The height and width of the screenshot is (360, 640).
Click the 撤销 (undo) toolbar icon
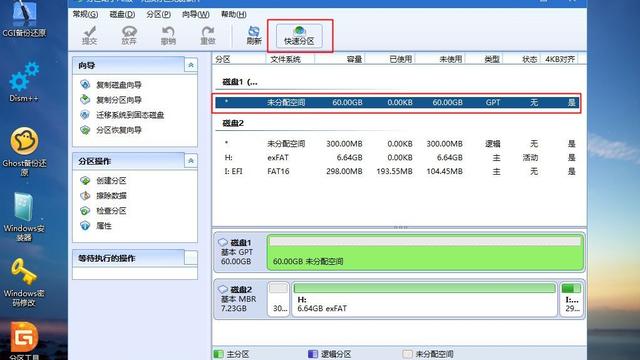(168, 35)
